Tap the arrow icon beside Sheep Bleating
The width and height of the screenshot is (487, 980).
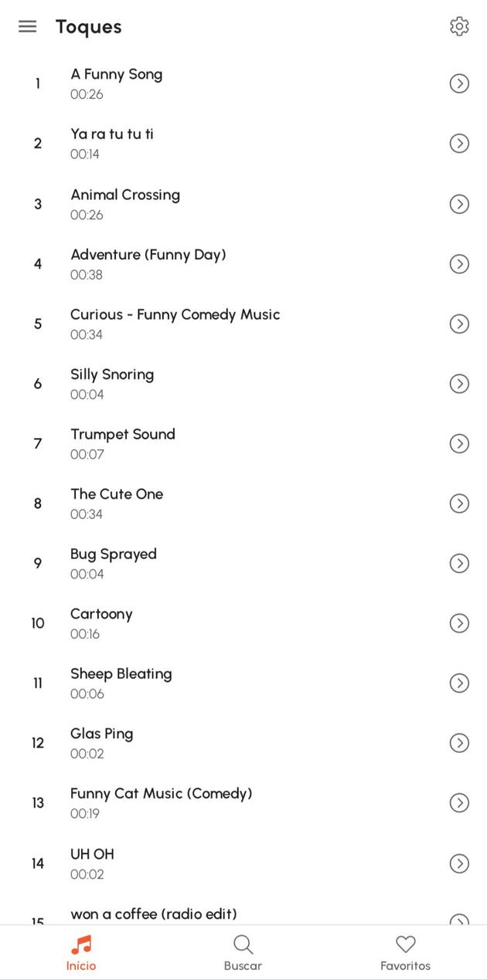tap(459, 683)
